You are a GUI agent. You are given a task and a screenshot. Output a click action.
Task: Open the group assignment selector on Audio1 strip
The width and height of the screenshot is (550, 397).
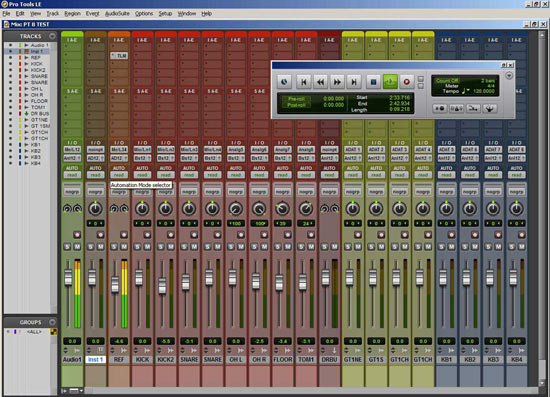72,192
